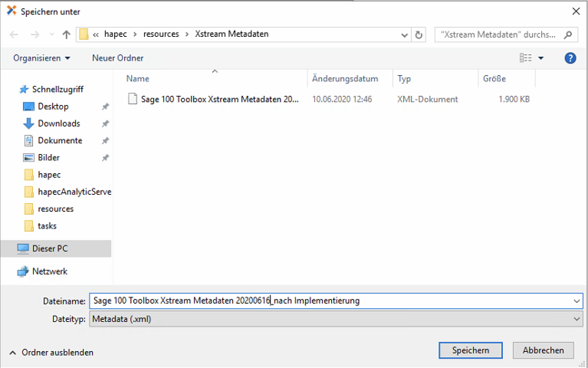
Task: Open Downloads in Quick Access
Action: click(x=59, y=123)
